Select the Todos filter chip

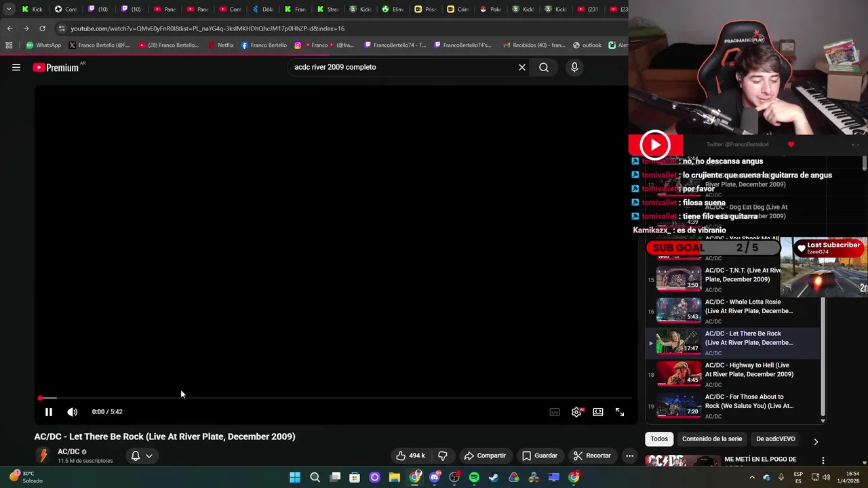(x=659, y=439)
